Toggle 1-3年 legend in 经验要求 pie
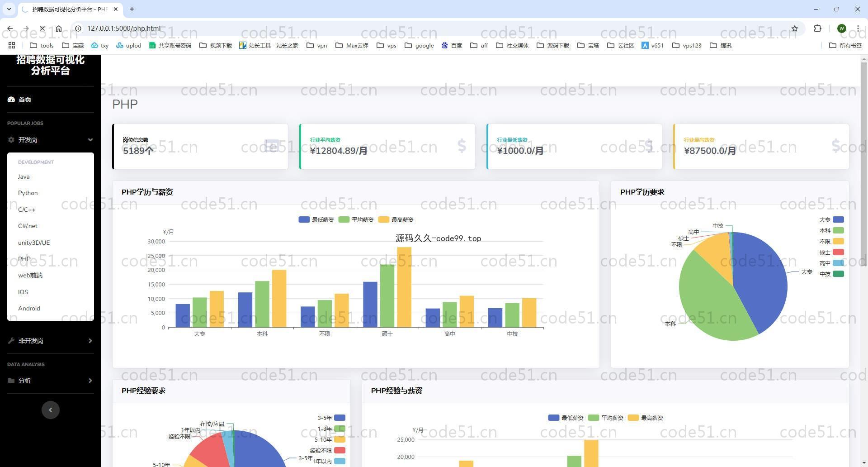This screenshot has width=868, height=467. coord(331,429)
